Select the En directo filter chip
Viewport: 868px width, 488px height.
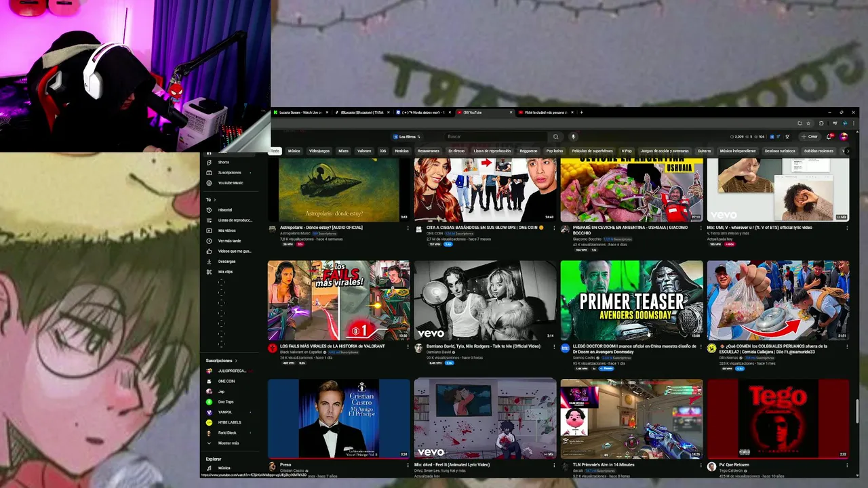click(x=456, y=151)
